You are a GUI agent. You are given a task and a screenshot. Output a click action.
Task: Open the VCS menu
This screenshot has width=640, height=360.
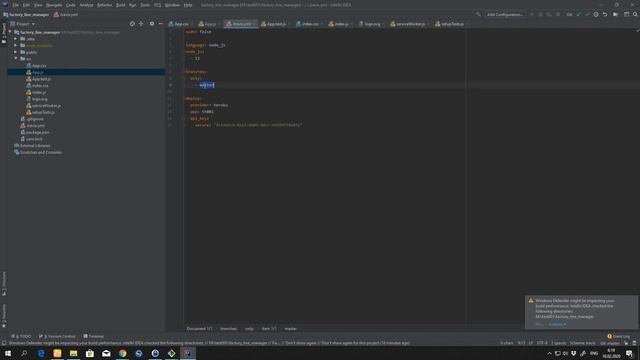pyautogui.click(x=157, y=5)
